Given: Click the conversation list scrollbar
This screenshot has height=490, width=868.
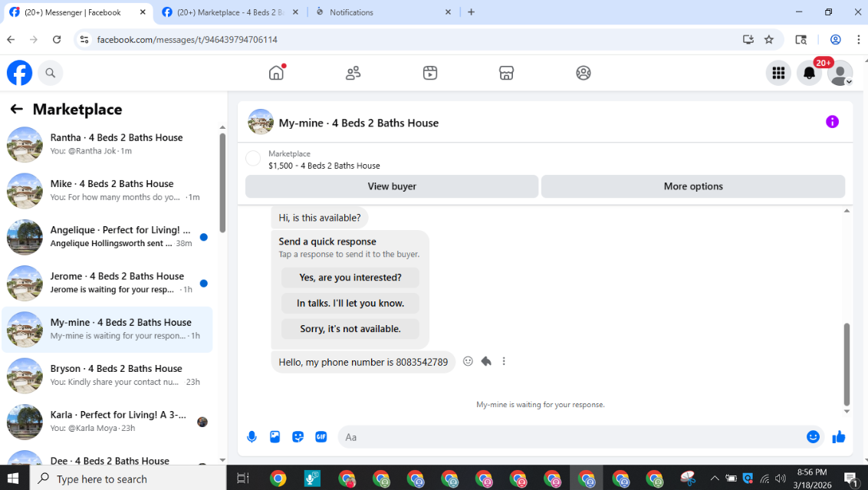Looking at the screenshot, I should pos(222,183).
